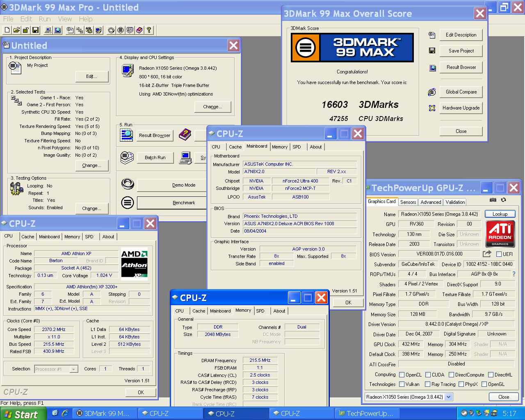Toggle the Vulkan checkbox
Screen dimensions: 525x420
tap(402, 384)
